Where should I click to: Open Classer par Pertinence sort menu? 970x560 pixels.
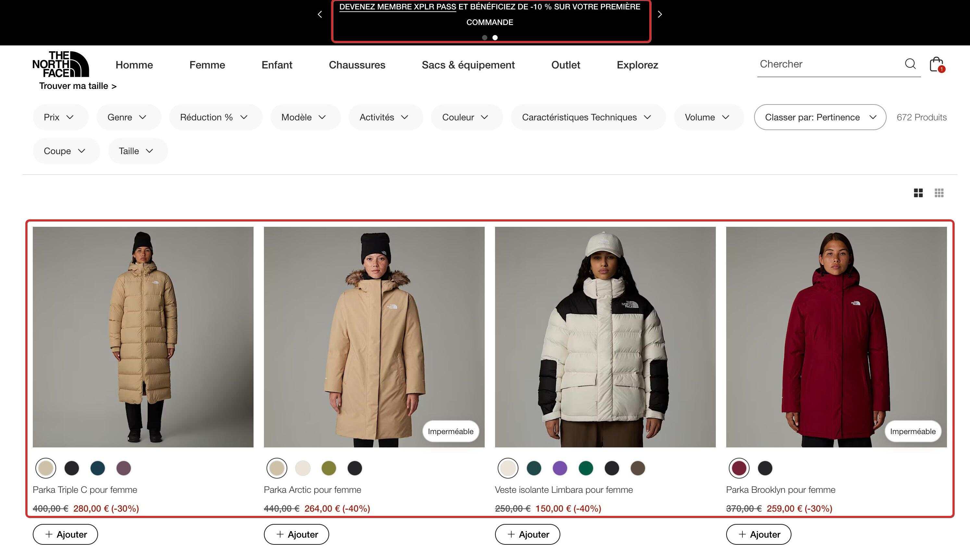click(820, 117)
